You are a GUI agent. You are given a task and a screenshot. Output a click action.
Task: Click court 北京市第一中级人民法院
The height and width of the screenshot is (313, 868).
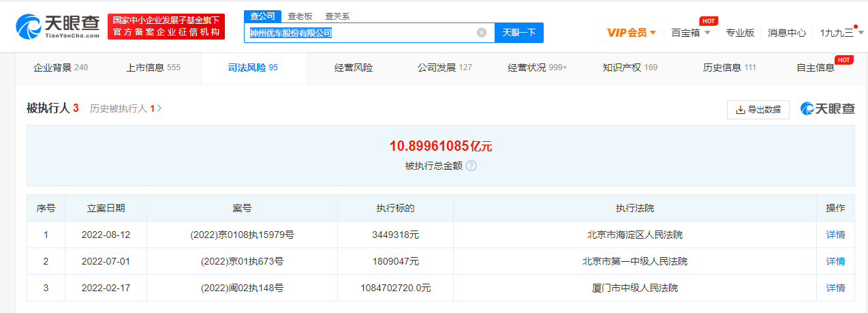[635, 261]
